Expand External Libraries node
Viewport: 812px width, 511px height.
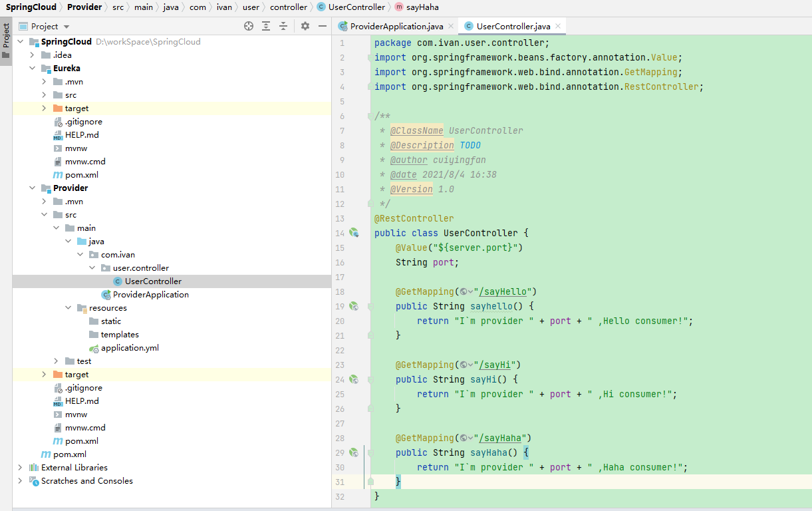click(x=21, y=467)
